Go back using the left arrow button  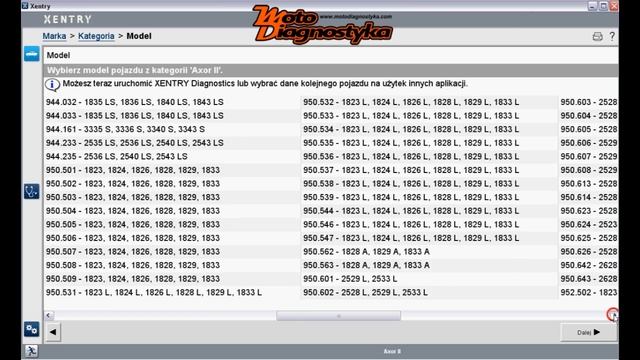(53, 332)
